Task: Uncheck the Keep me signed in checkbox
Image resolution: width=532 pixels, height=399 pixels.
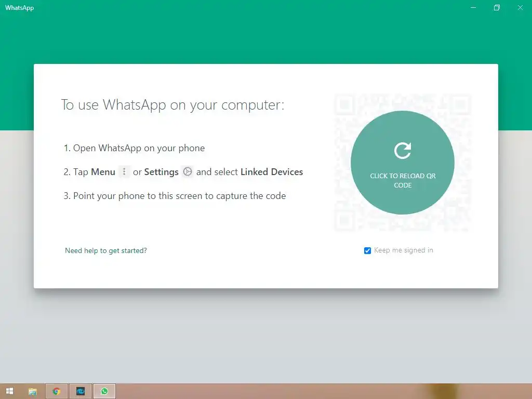Action: pyautogui.click(x=367, y=250)
